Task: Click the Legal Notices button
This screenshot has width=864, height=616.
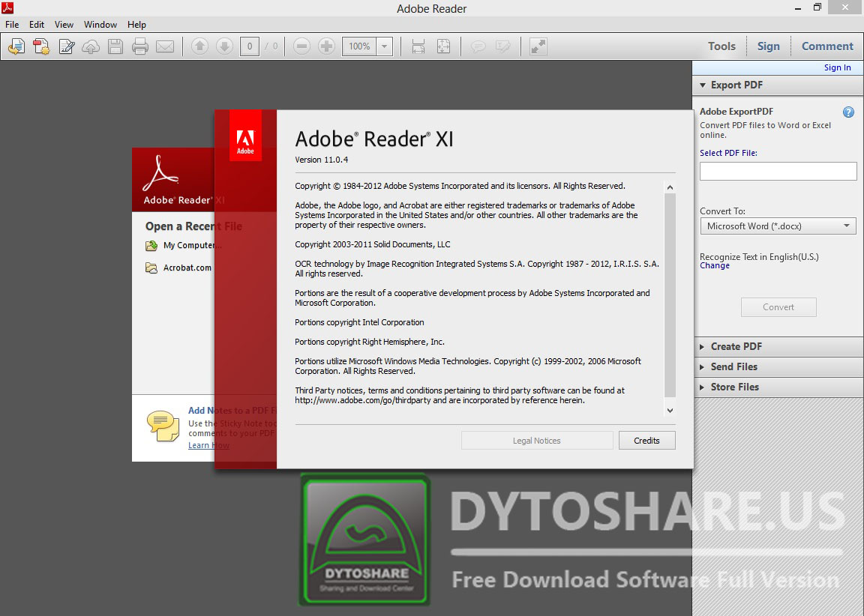Action: pyautogui.click(x=537, y=441)
